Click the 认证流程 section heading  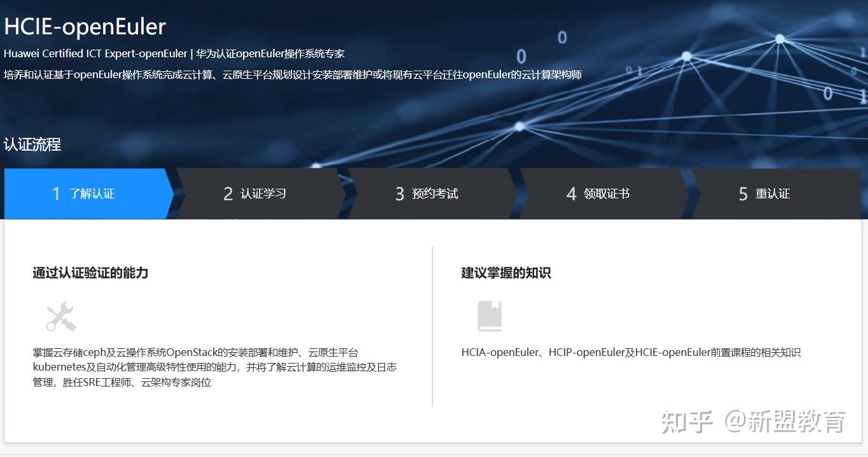point(32,144)
